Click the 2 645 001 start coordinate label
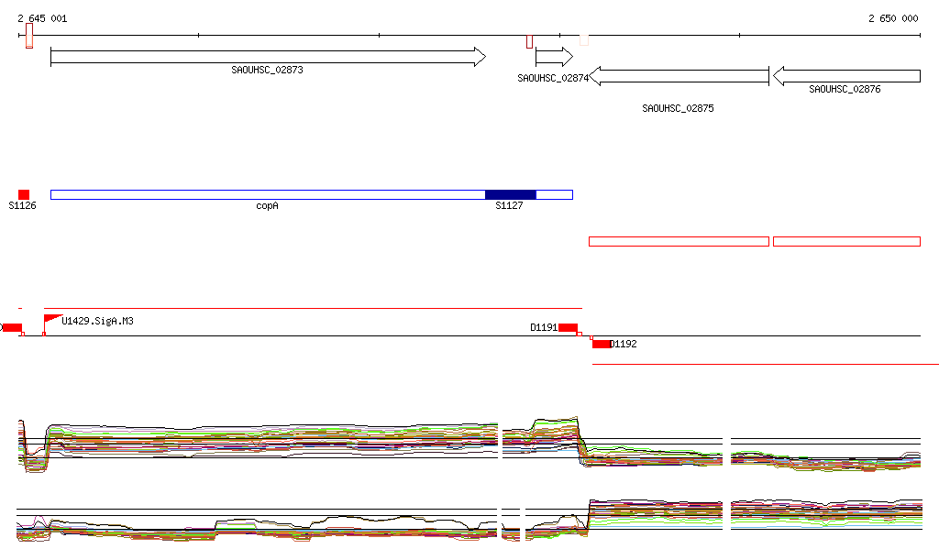 [x=42, y=18]
